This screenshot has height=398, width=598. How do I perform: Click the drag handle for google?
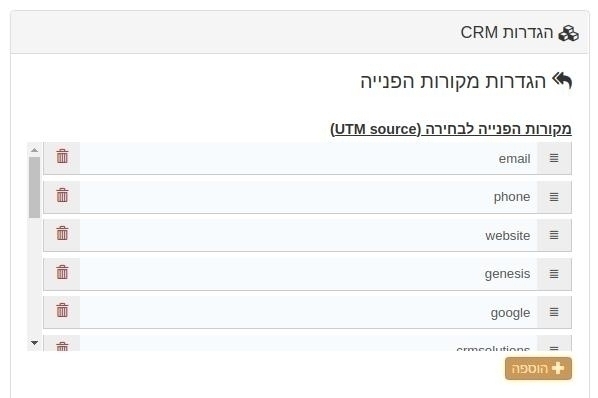554,312
